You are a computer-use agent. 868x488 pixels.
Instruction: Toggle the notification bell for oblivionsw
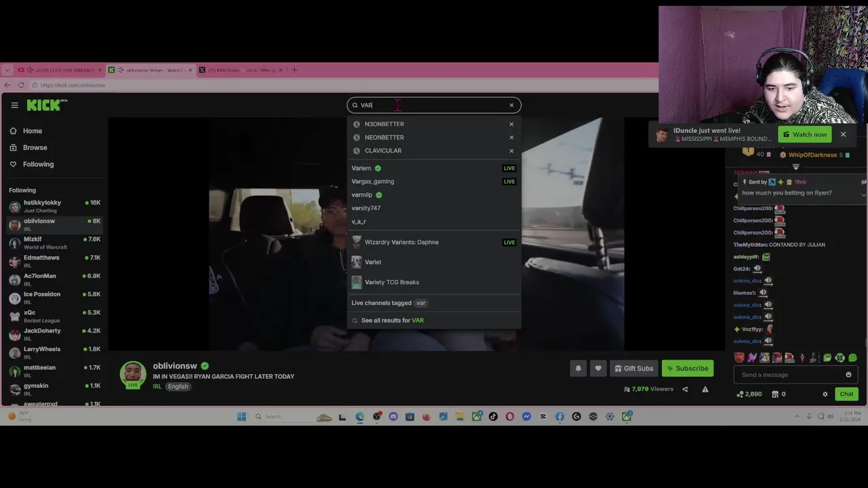578,368
